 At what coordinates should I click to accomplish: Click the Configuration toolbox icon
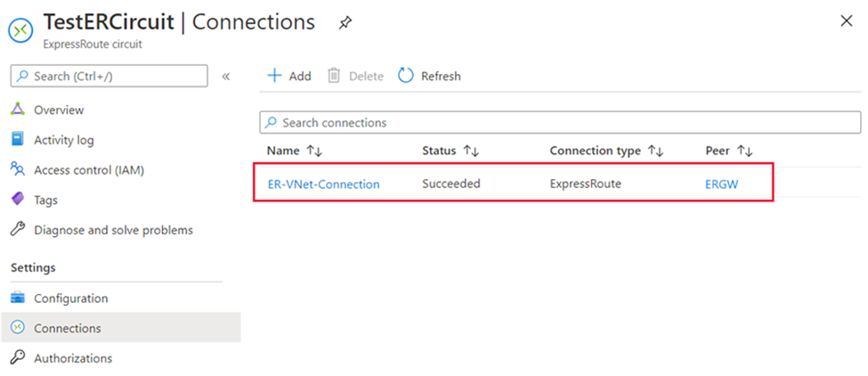click(17, 298)
